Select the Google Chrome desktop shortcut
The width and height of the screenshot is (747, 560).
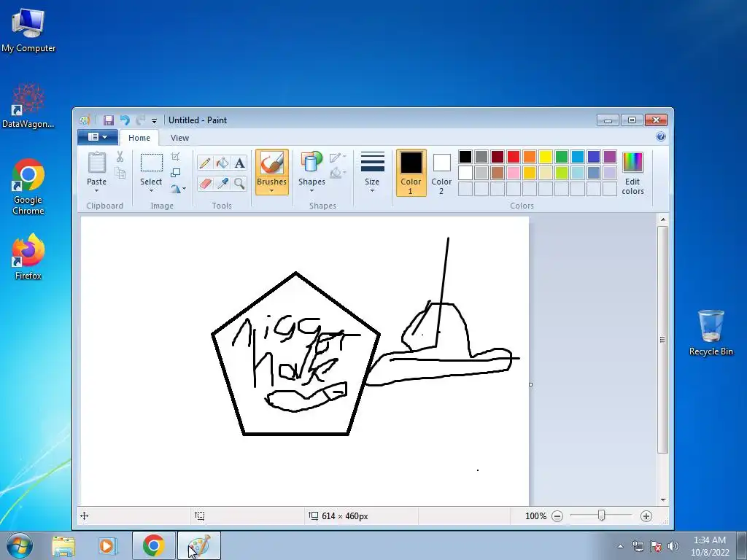pos(28,187)
